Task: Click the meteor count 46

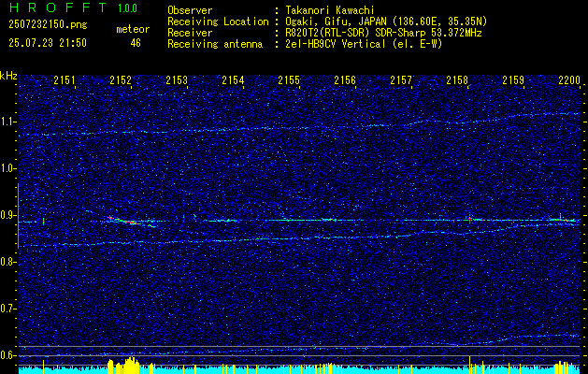Action: (x=136, y=43)
